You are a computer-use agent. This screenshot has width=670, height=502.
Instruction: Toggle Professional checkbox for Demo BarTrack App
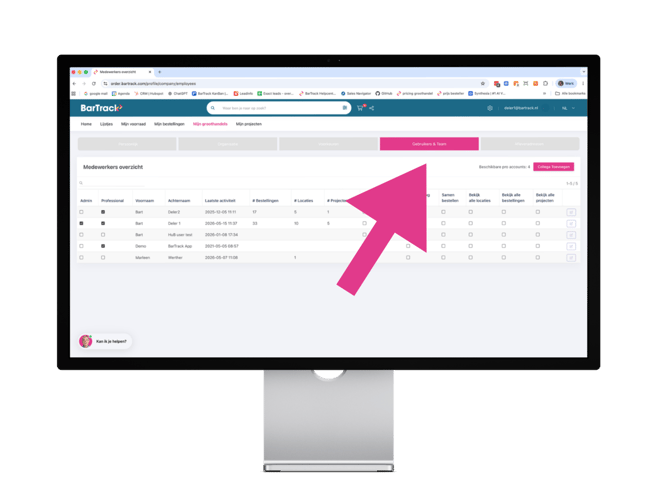click(103, 246)
